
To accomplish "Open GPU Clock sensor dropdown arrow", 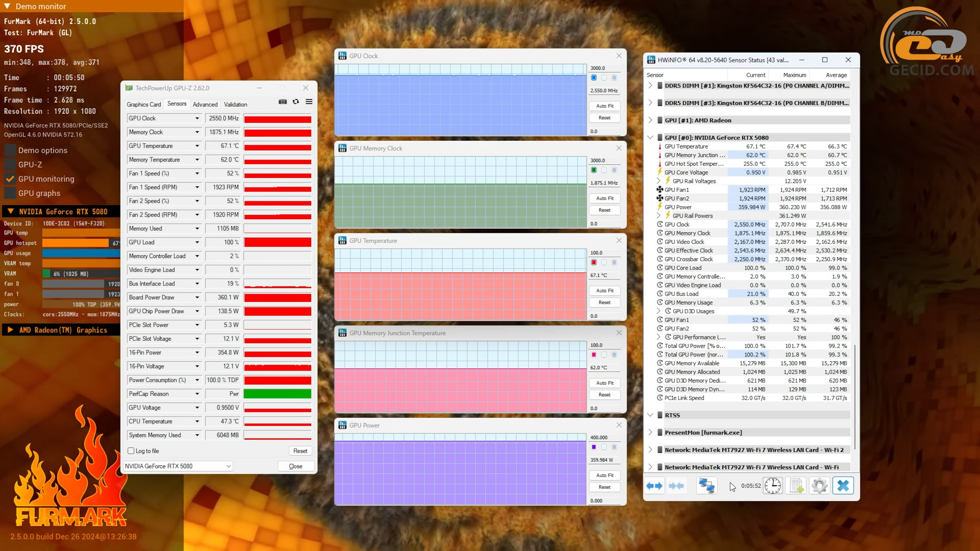I will [197, 118].
